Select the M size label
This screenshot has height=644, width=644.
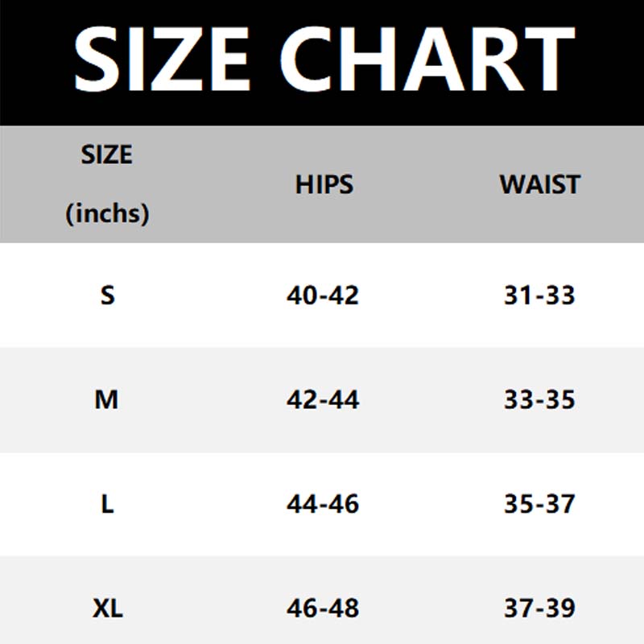(x=106, y=399)
